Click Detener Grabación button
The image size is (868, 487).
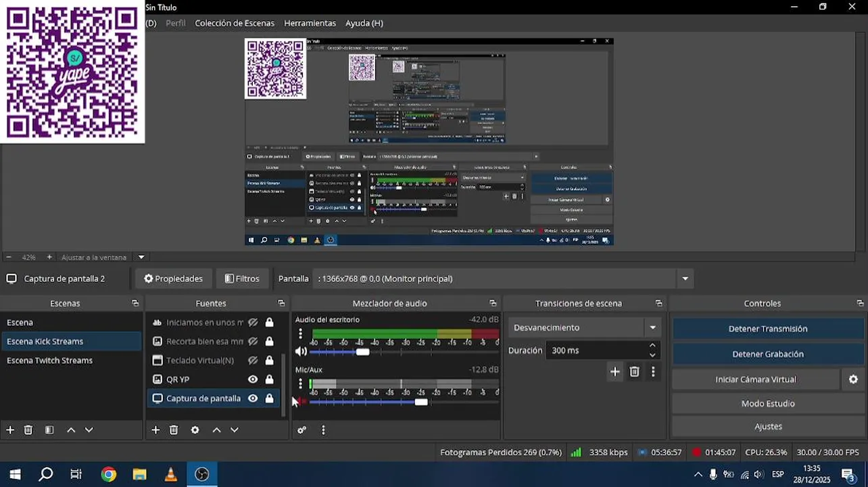pos(768,354)
